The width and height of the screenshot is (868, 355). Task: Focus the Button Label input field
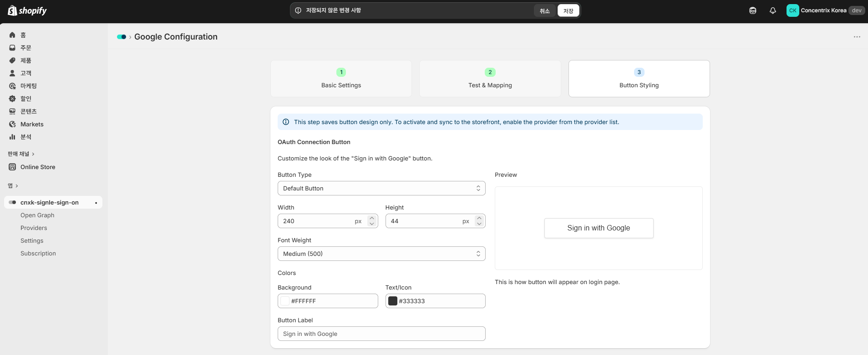[x=381, y=334]
